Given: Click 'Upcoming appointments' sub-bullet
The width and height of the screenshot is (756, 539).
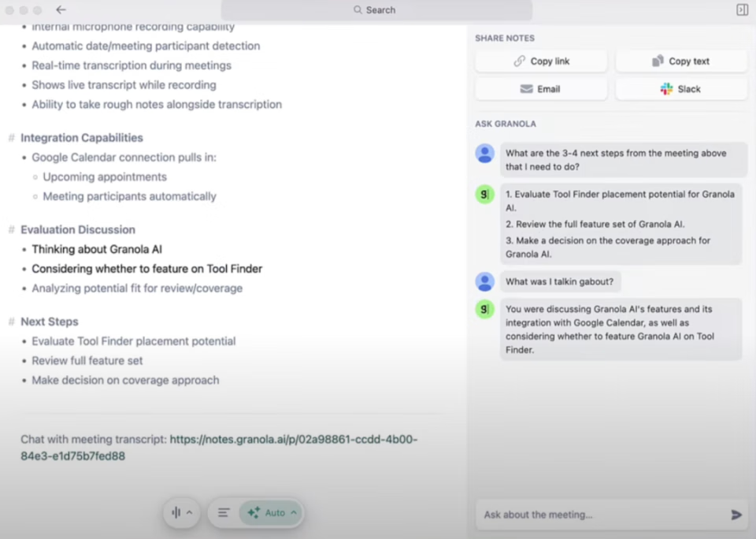Looking at the screenshot, I should pos(105,177).
